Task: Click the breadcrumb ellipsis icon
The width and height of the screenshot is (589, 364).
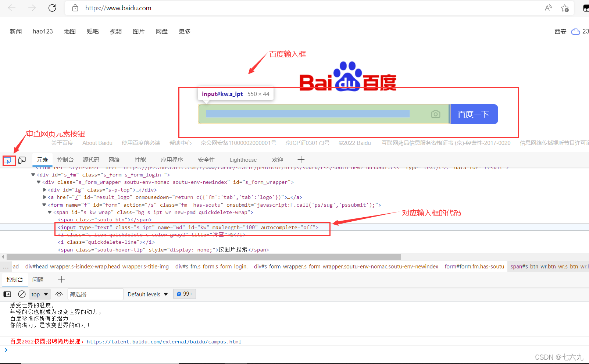Action: (x=6, y=267)
